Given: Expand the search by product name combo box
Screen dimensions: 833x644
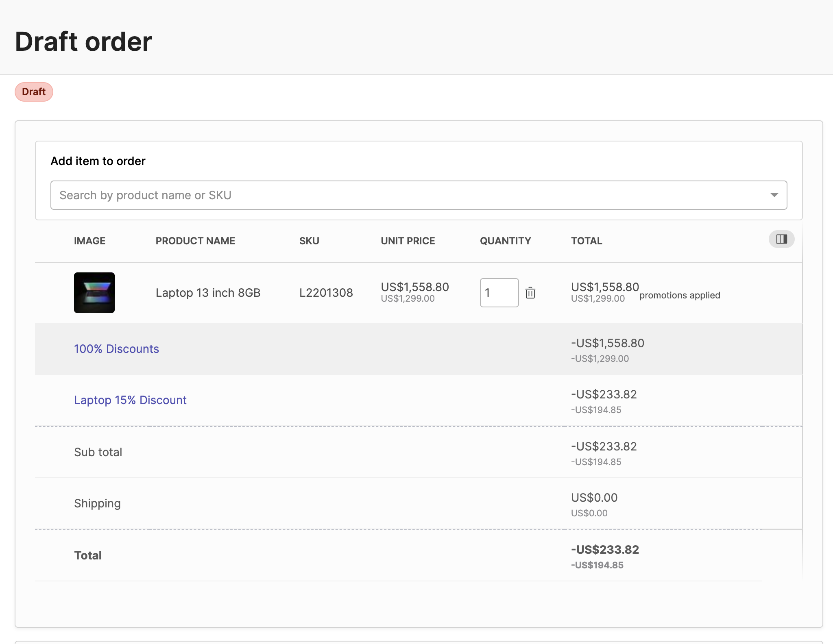Looking at the screenshot, I should (x=774, y=195).
